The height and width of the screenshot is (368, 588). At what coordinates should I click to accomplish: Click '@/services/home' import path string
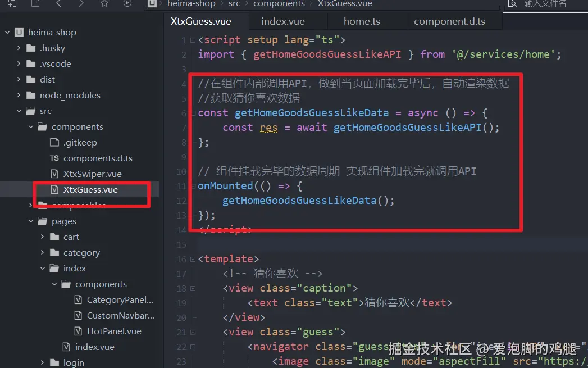pyautogui.click(x=503, y=54)
